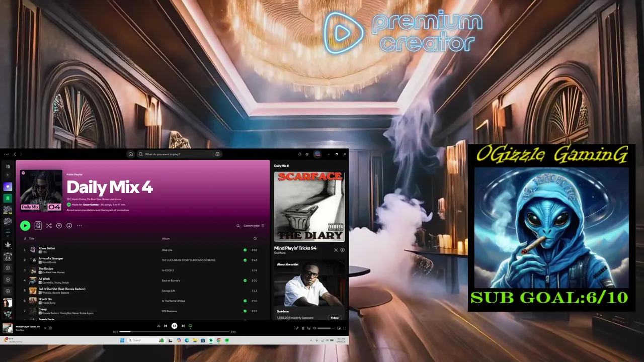Open the Browse icon inside search bar
Image resolution: width=644 pixels, height=362 pixels.
(217, 154)
